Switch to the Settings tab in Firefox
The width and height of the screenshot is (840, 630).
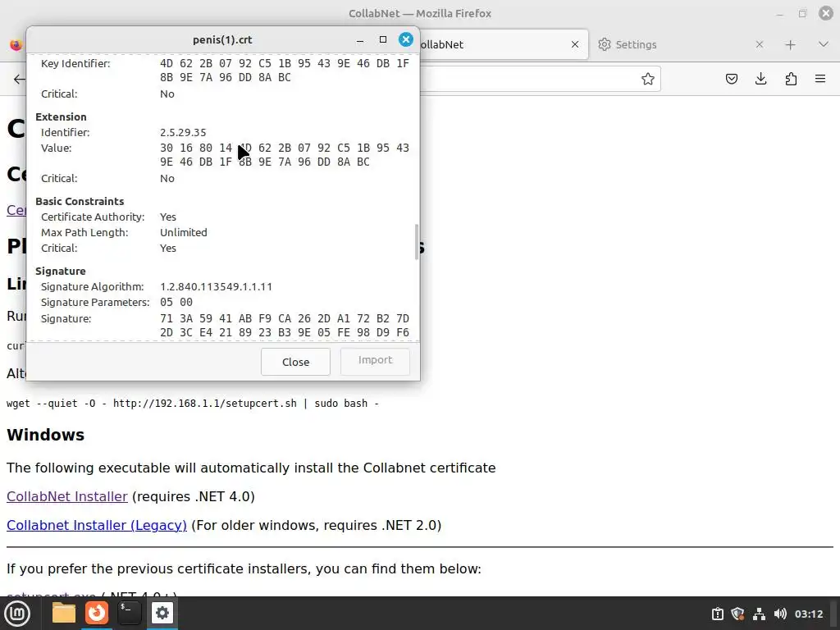point(636,44)
